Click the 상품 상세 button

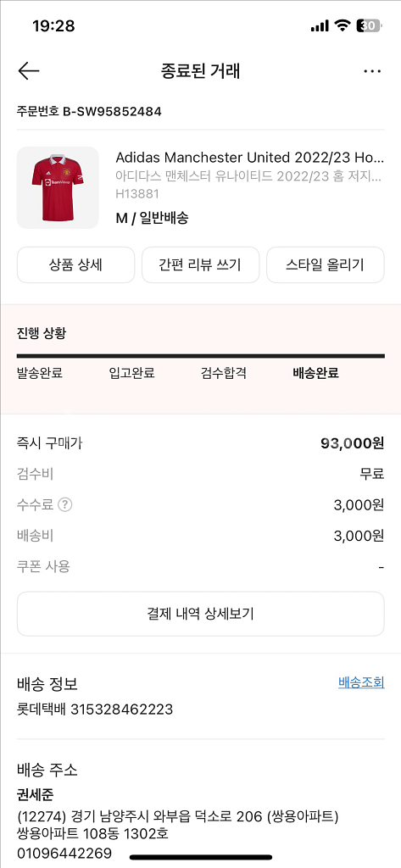click(x=76, y=265)
